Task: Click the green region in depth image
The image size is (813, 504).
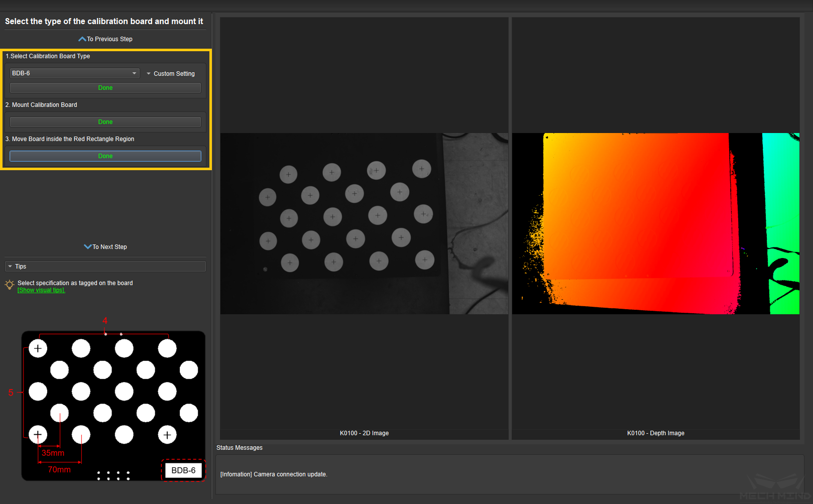Action: [x=783, y=201]
